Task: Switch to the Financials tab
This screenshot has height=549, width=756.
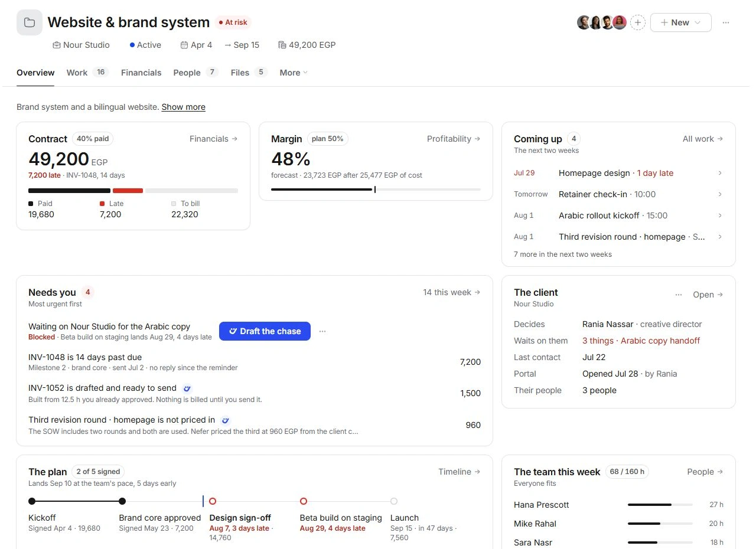Action: 141,73
